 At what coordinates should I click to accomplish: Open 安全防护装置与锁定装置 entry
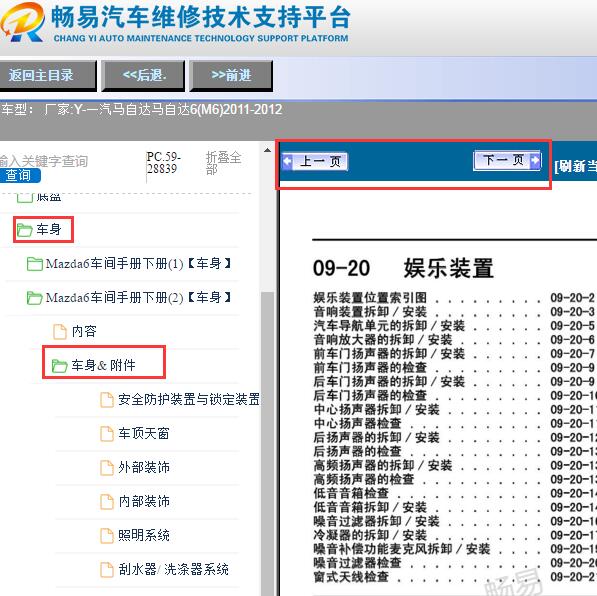pos(189,399)
